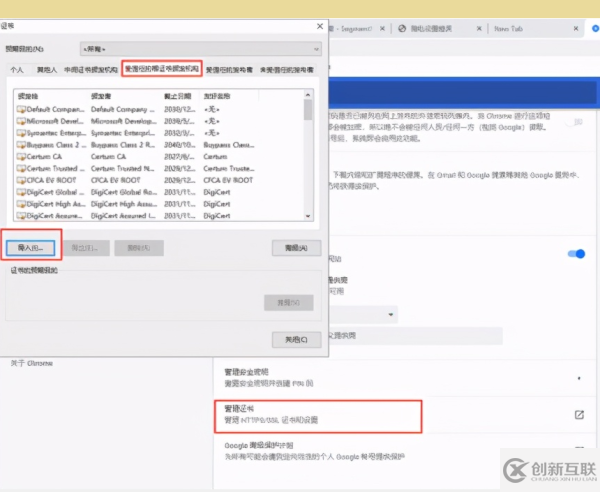Click the greyed Remove (删除) button

click(x=139, y=248)
